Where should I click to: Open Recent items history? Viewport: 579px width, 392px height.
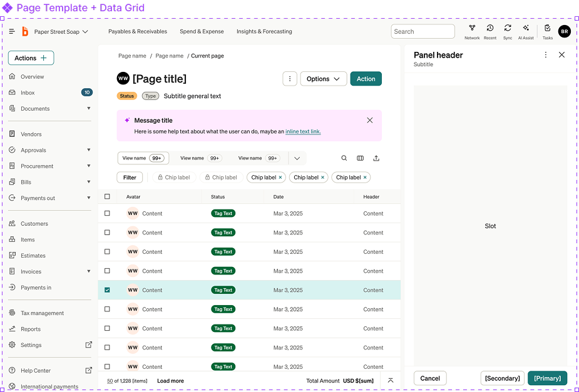coord(489,30)
